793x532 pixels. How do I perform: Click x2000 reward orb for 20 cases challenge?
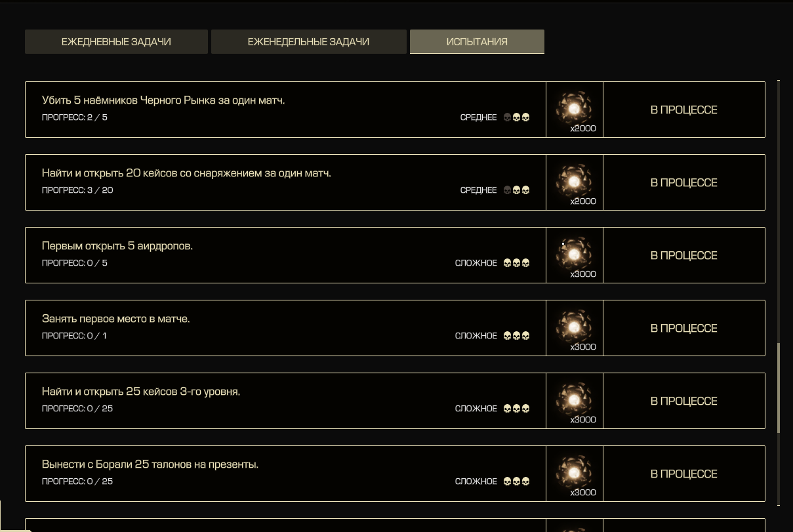(574, 182)
